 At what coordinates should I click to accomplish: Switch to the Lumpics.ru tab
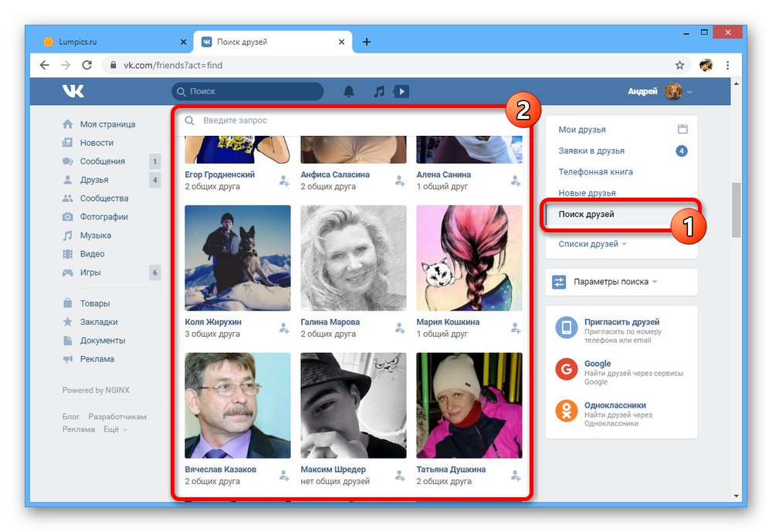point(114,42)
